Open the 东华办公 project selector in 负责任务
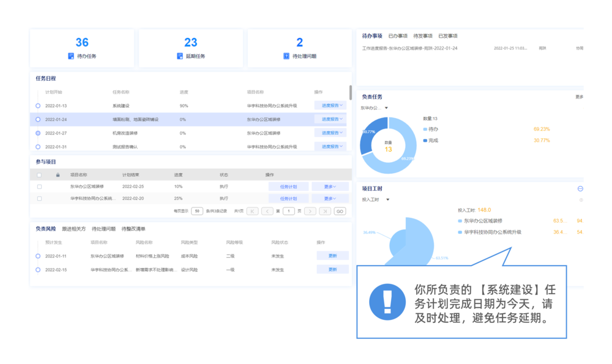The image size is (612, 364). tap(374, 108)
